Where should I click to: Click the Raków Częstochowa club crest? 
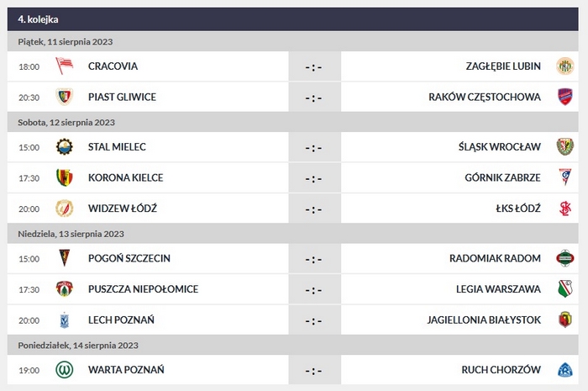point(564,97)
